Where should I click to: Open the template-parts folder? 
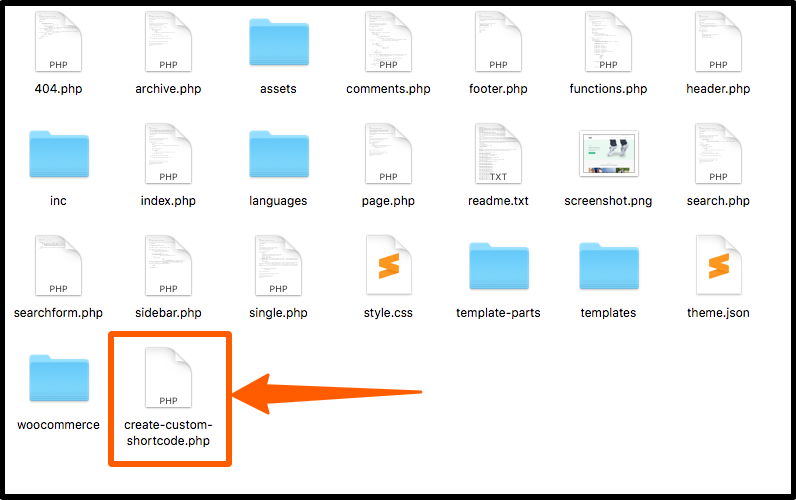(x=499, y=266)
